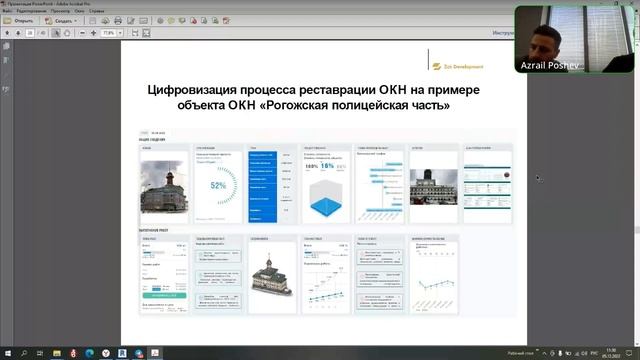Click the 52% progress gauge card
The image size is (640, 360).
218,184
